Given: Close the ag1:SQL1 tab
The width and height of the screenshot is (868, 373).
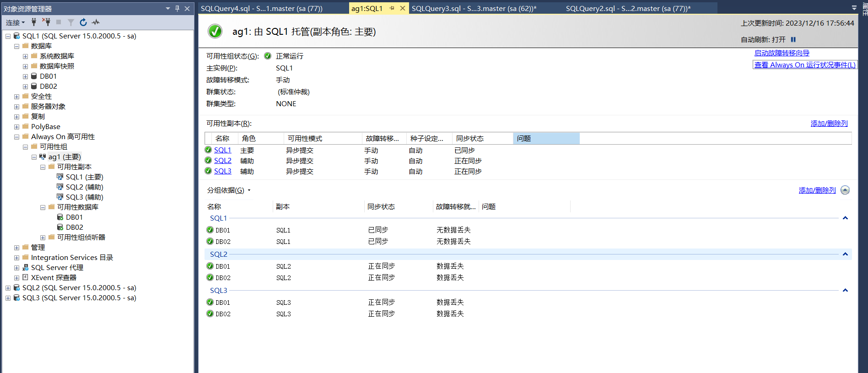Looking at the screenshot, I should click(x=403, y=8).
